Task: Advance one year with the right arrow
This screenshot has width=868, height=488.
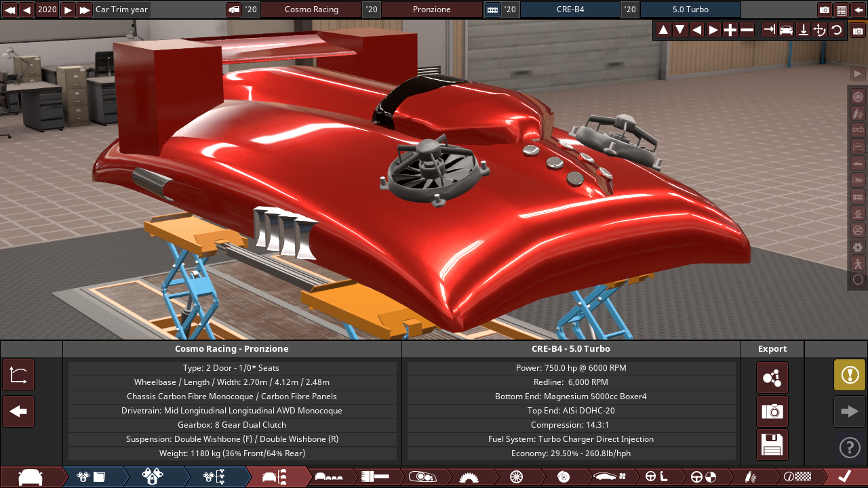Action: [x=68, y=9]
